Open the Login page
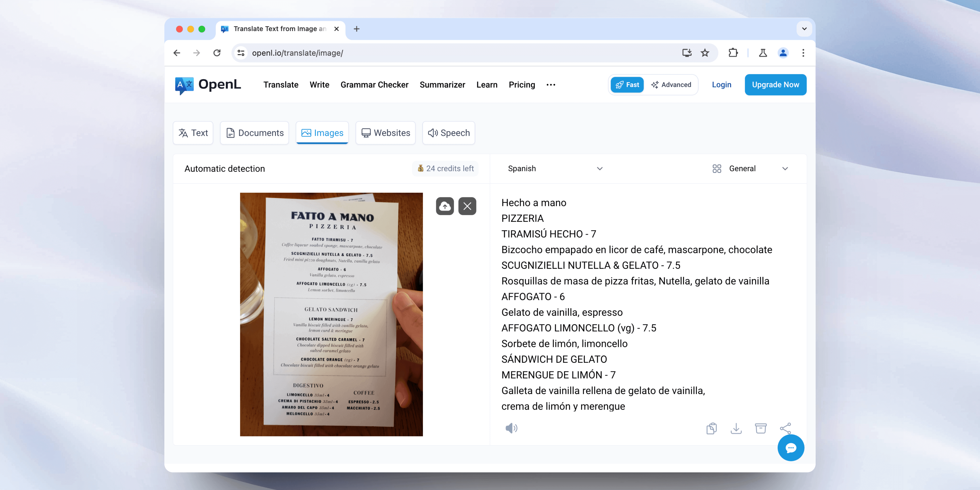 click(x=721, y=84)
